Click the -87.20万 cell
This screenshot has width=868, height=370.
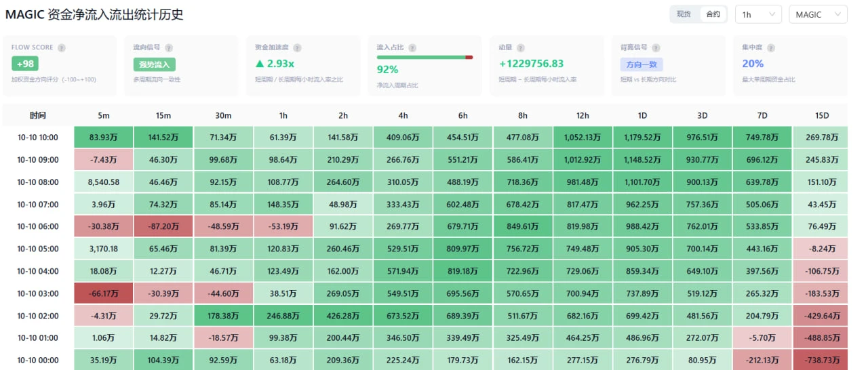click(x=163, y=226)
